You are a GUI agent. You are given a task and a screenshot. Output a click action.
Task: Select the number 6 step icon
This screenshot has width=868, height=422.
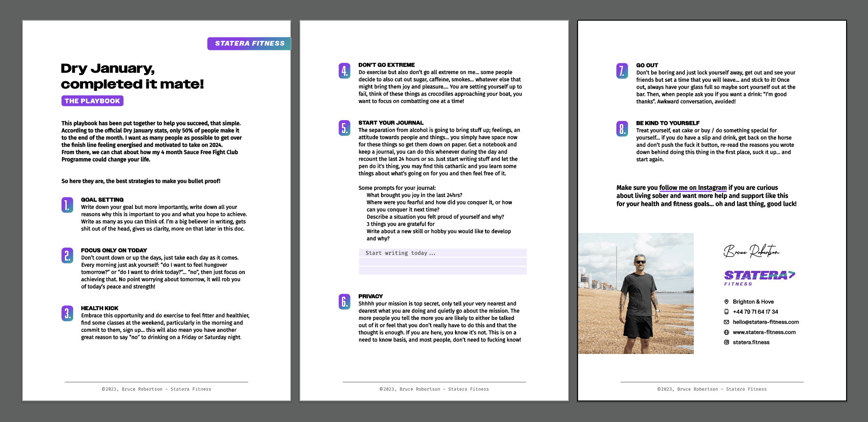(344, 301)
